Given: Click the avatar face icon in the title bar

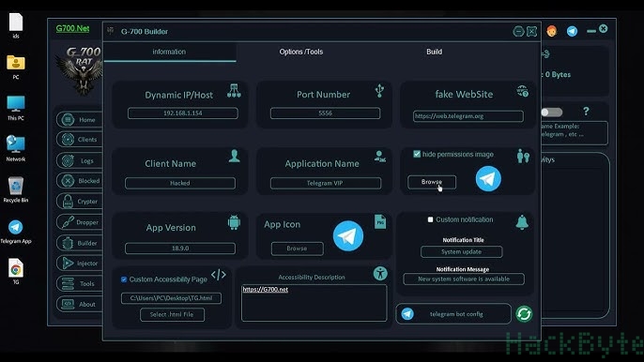Looking at the screenshot, I should click(552, 31).
